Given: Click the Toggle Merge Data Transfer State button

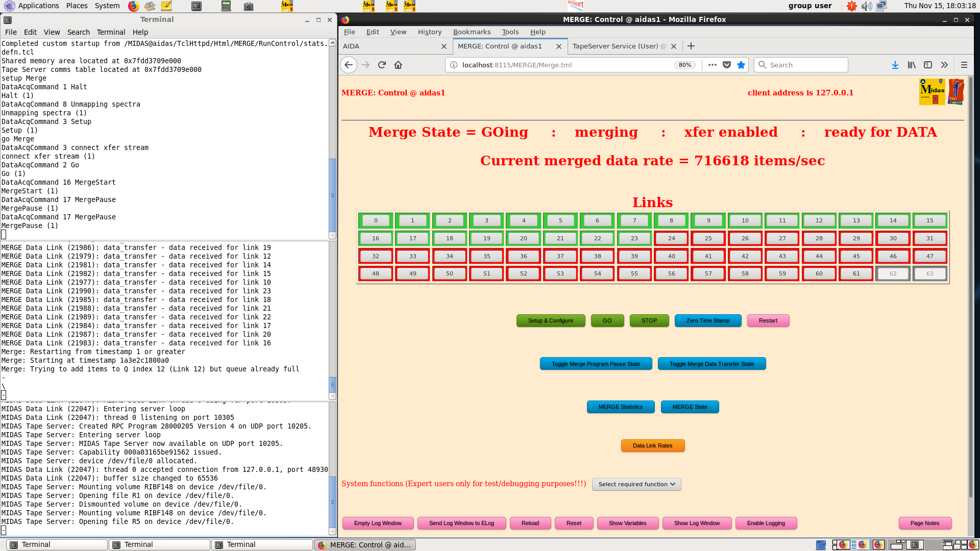Looking at the screenshot, I should point(712,364).
